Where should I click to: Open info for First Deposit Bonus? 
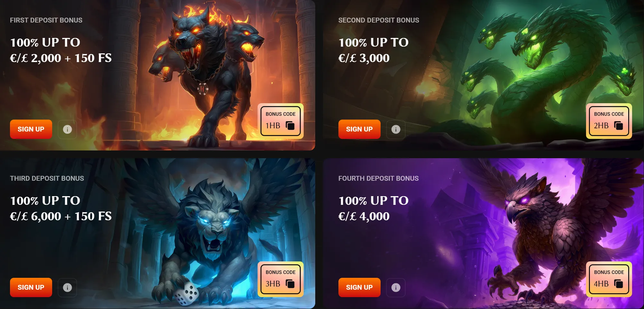pyautogui.click(x=67, y=129)
